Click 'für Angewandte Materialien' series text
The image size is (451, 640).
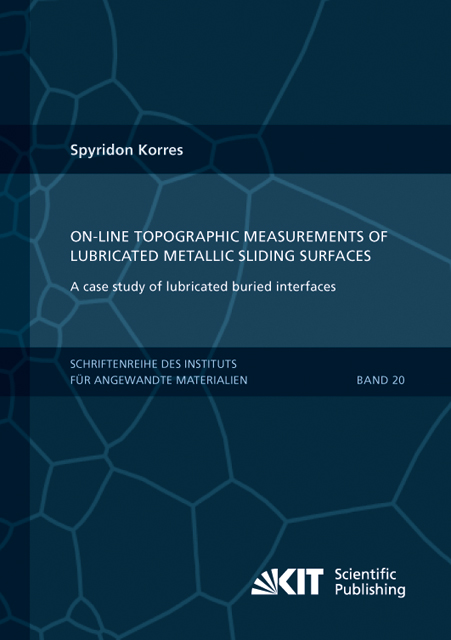[159, 380]
